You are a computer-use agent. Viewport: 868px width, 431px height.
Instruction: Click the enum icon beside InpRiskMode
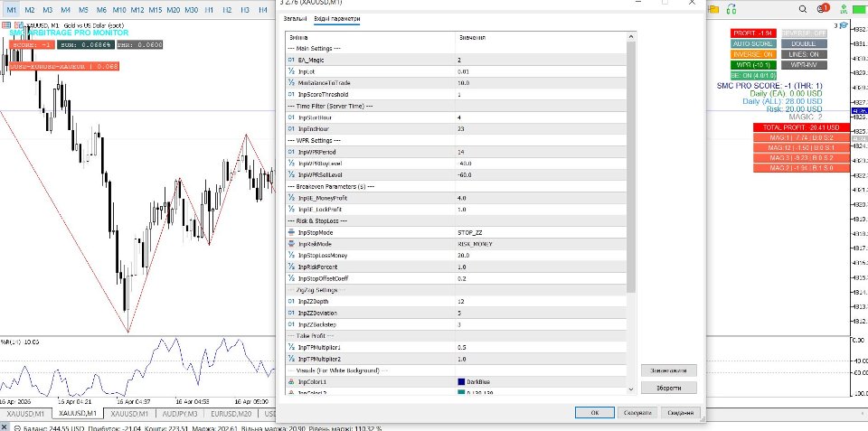(x=291, y=244)
